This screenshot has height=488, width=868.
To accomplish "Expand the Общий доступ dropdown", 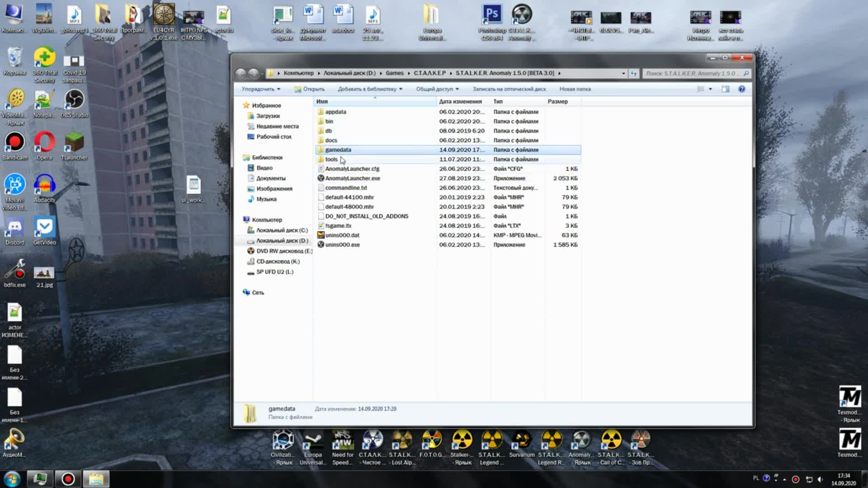I will pyautogui.click(x=437, y=89).
